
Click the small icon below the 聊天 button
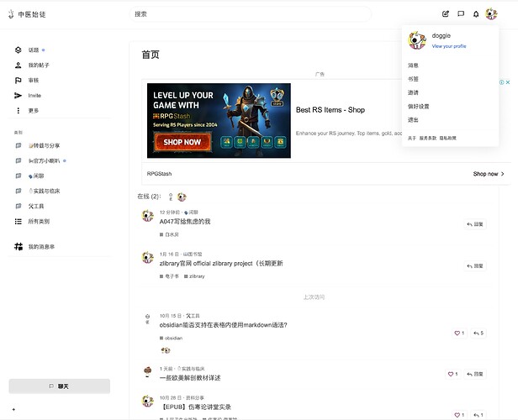point(13,409)
